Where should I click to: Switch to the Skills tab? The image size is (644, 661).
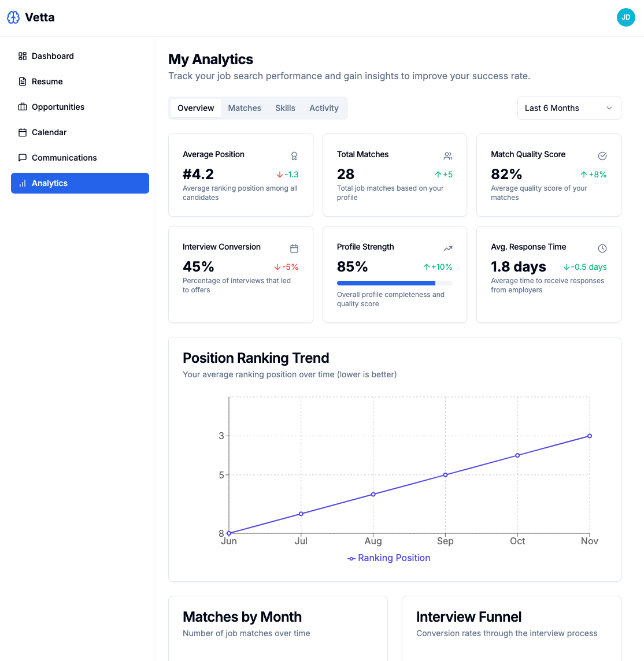(285, 108)
